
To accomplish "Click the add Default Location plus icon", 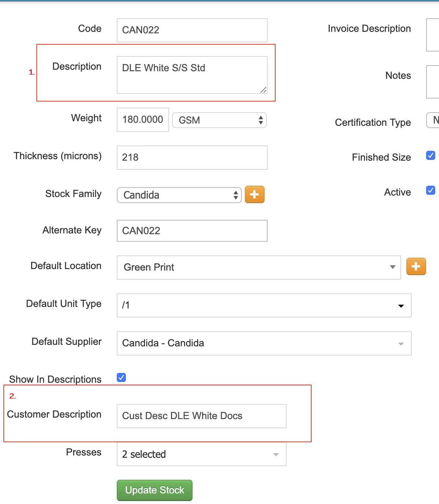I will (416, 266).
